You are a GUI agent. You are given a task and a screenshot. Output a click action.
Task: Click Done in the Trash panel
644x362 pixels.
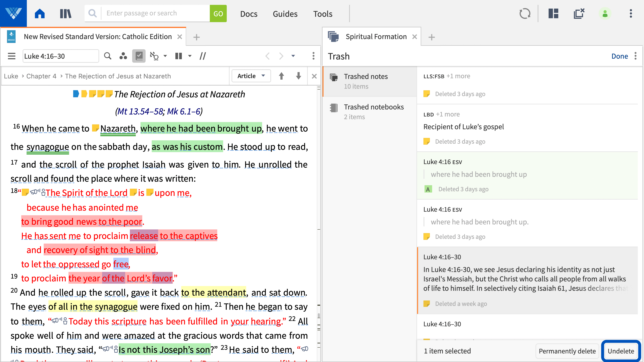click(620, 56)
